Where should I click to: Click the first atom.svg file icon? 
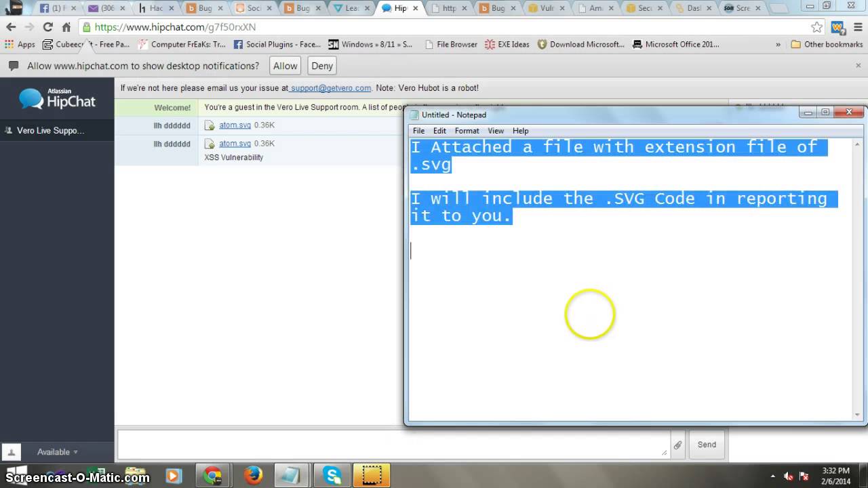pyautogui.click(x=210, y=125)
